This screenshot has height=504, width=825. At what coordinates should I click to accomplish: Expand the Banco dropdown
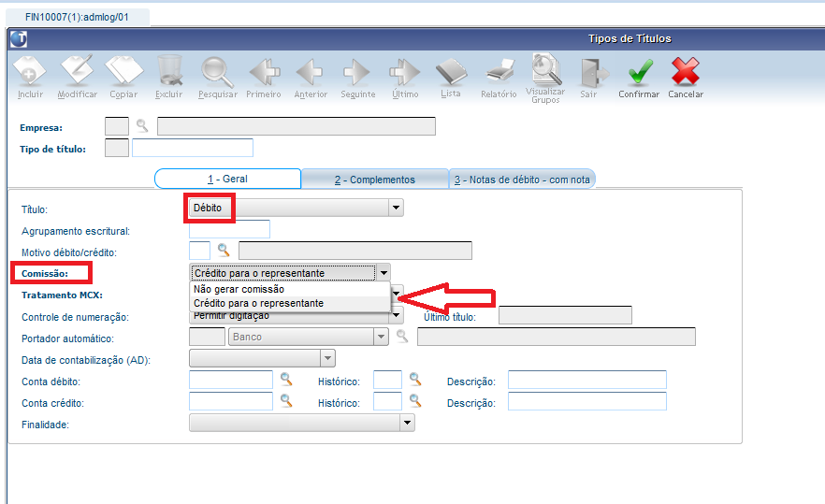tap(381, 337)
